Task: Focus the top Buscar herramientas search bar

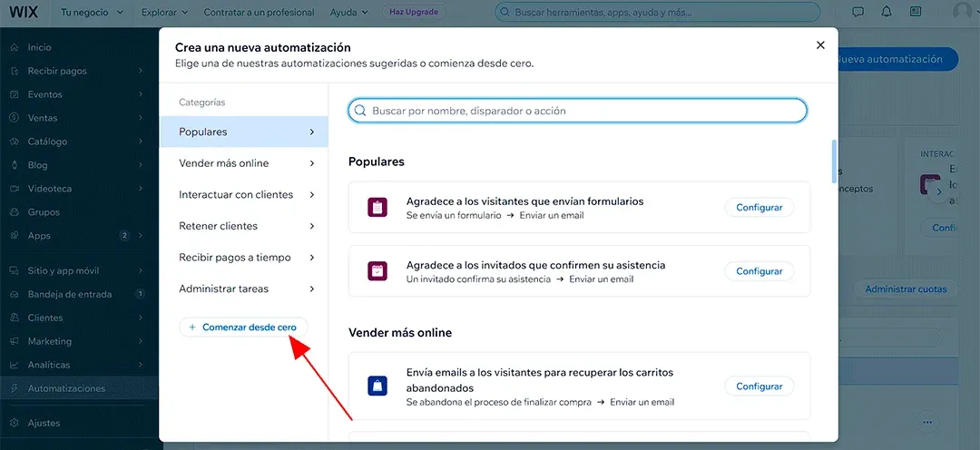Action: pos(658,12)
